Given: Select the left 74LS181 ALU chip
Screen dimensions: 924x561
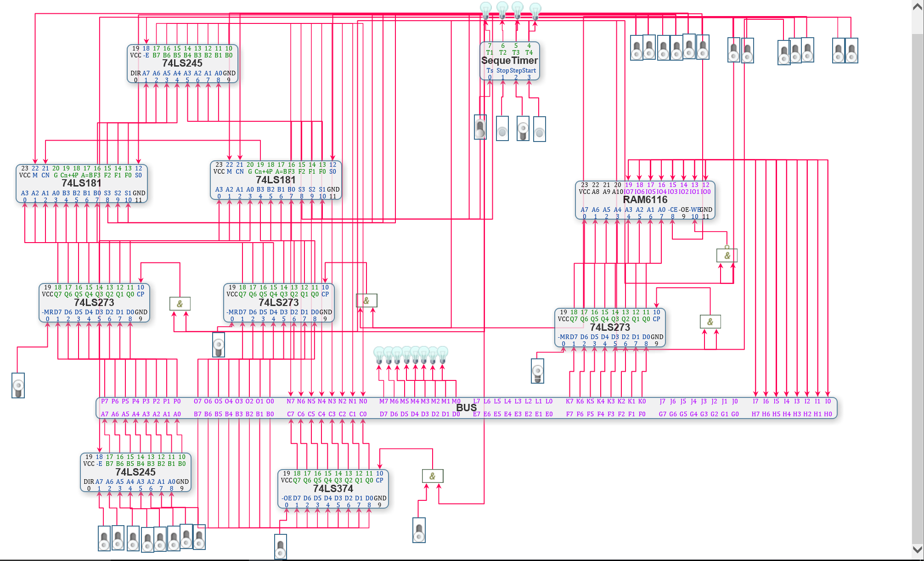Looking at the screenshot, I should pyautogui.click(x=81, y=183).
